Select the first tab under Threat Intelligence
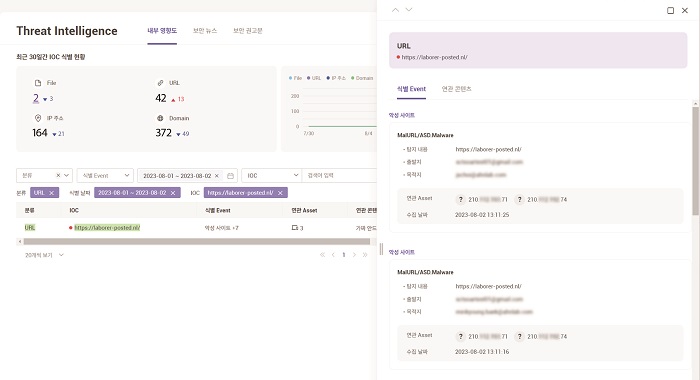 click(x=162, y=31)
